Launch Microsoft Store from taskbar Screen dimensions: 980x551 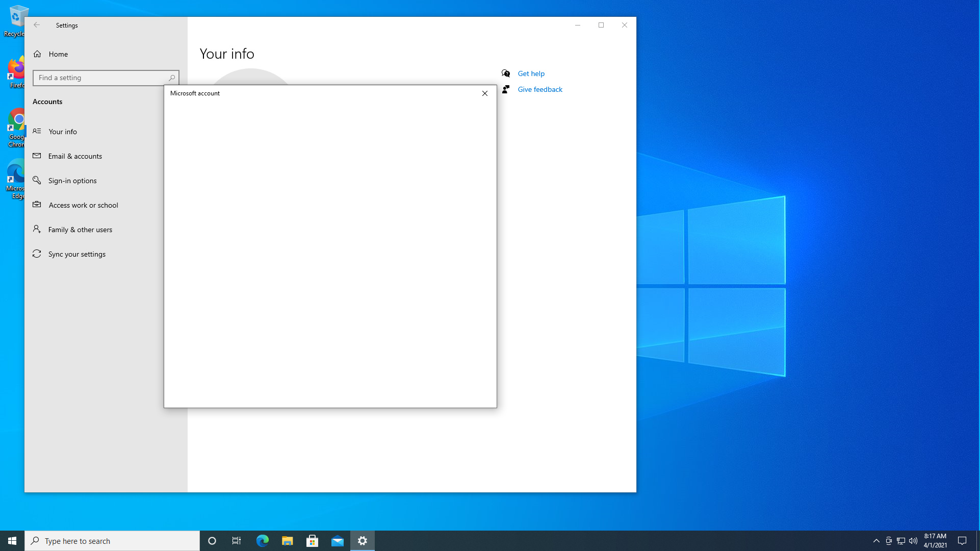[x=312, y=541]
